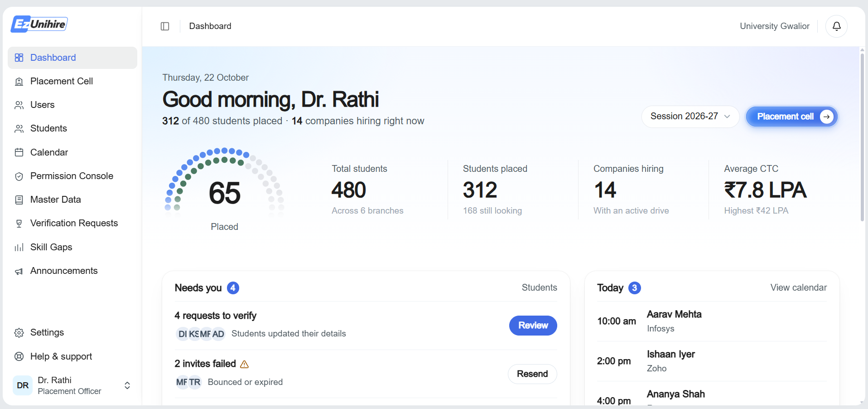Open notifications bell
The width and height of the screenshot is (868, 409).
tap(836, 26)
